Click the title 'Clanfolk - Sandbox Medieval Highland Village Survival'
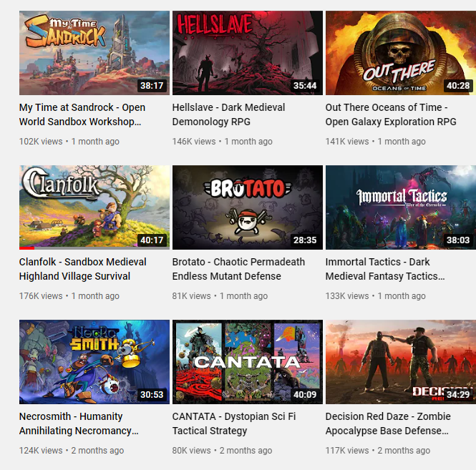Image resolution: width=476 pixels, height=470 pixels. pos(82,269)
